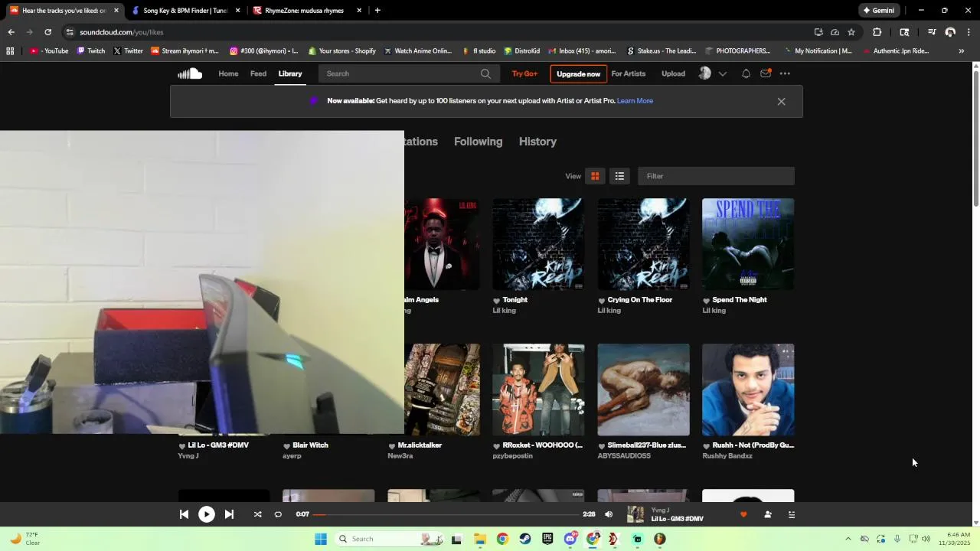Open Crying On The Floor artwork
This screenshot has width=980, height=551.
643,244
